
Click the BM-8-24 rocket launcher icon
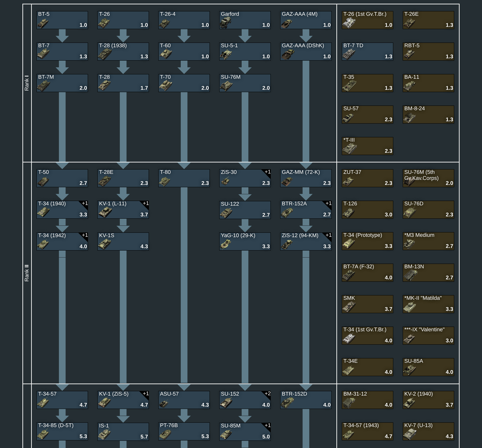pos(410,118)
